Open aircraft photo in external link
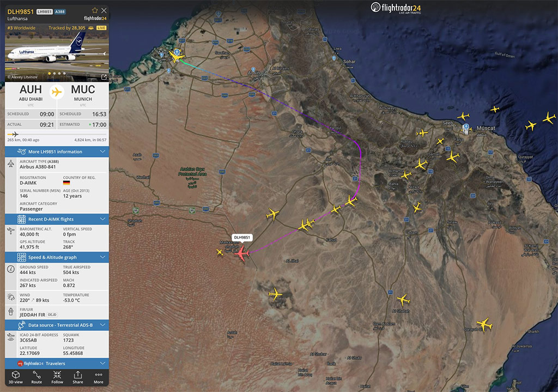The width and height of the screenshot is (558, 392). (x=104, y=77)
